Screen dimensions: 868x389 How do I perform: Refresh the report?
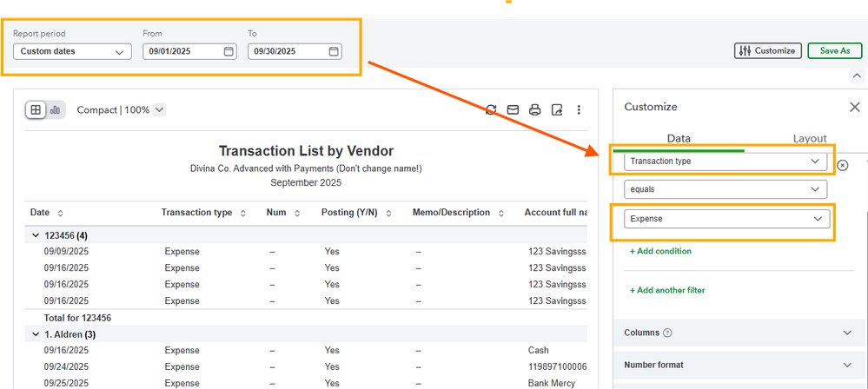[491, 109]
